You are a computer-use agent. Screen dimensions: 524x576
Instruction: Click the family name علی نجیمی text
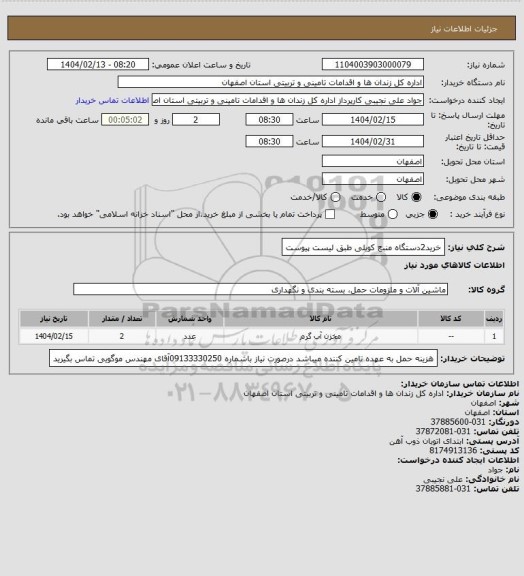[x=442, y=479]
